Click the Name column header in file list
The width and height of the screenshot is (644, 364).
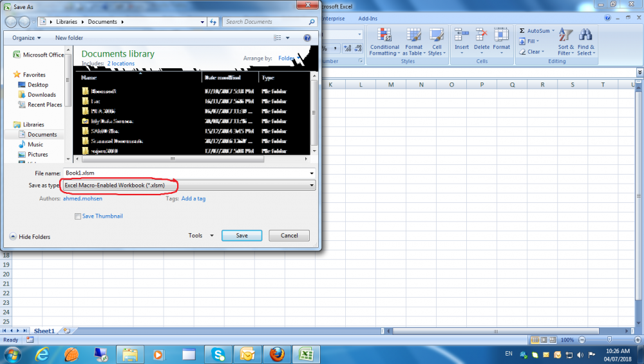(138, 78)
